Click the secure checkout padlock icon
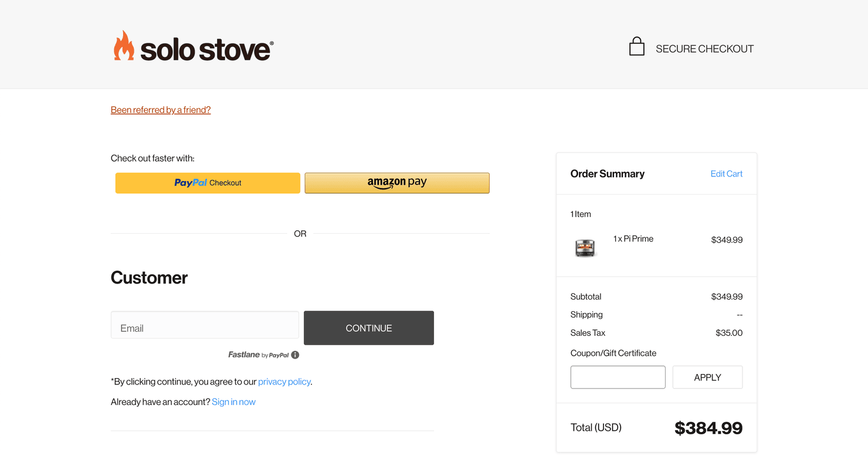 (637, 46)
